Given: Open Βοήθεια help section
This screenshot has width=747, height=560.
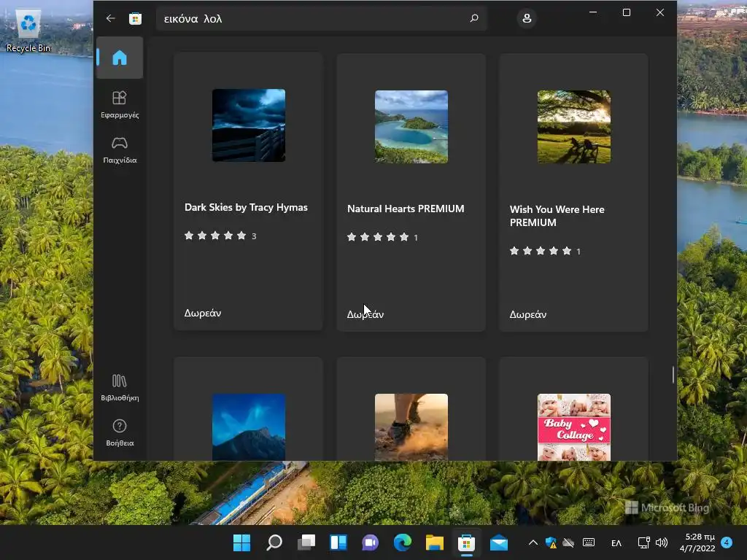Looking at the screenshot, I should click(120, 432).
